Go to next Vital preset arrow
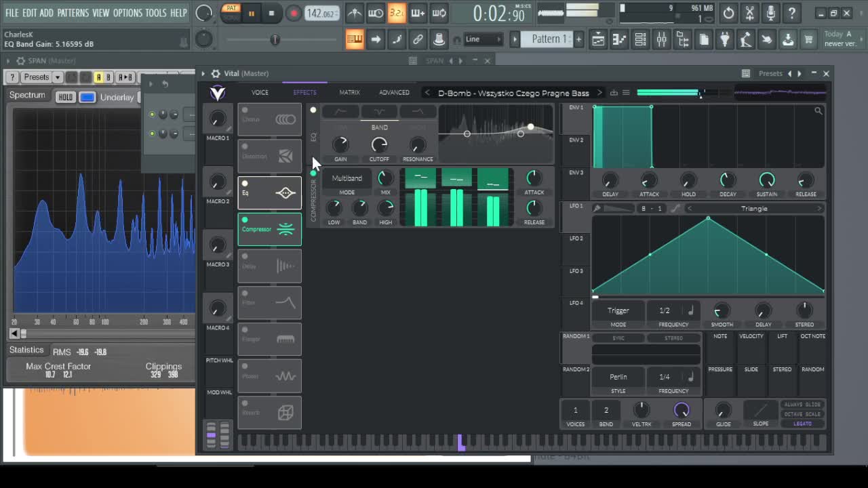Image resolution: width=868 pixels, height=488 pixels. pos(599,93)
